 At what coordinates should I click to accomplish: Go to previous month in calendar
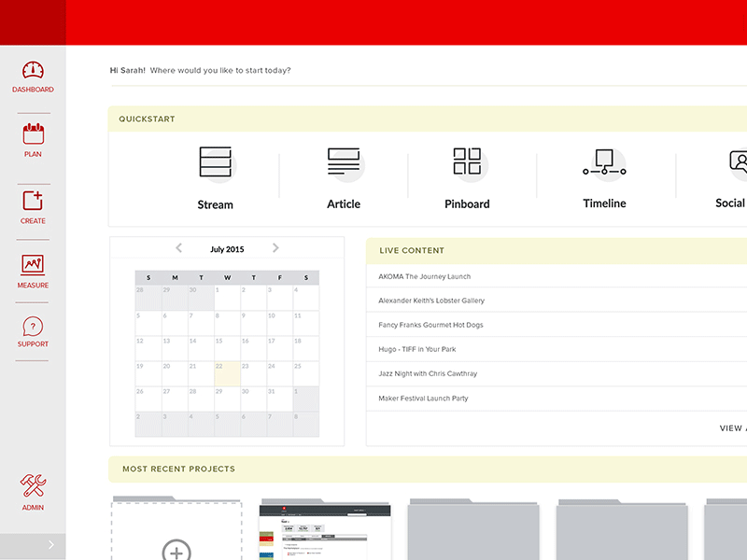tap(178, 247)
